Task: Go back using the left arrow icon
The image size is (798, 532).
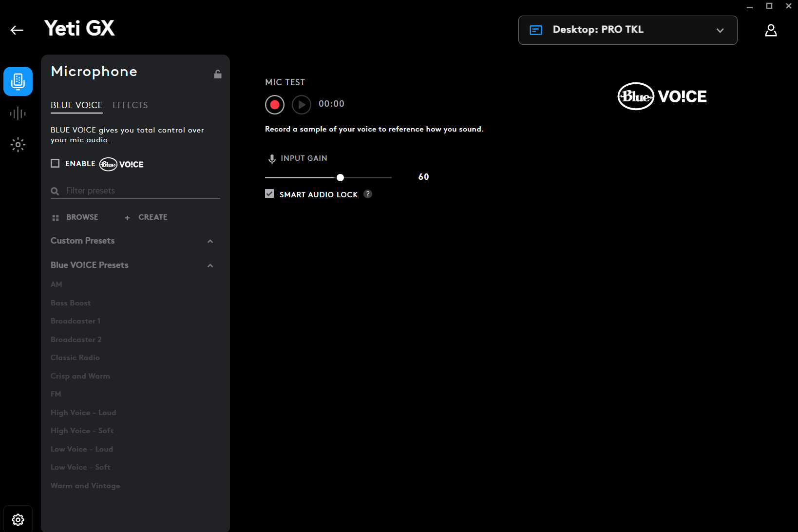Action: click(x=17, y=30)
